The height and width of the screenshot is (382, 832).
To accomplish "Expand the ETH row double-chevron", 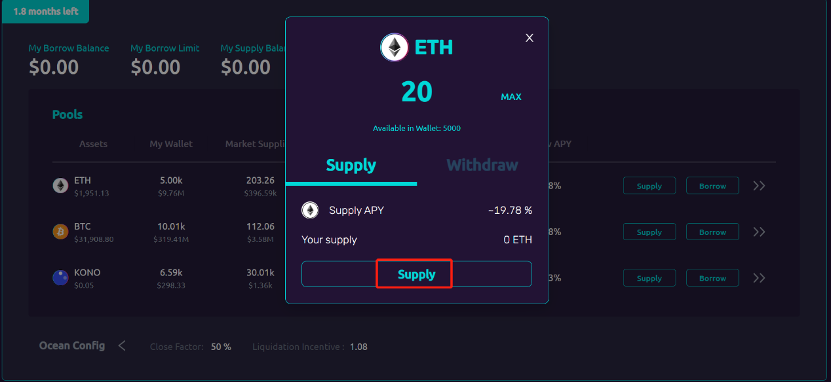I will tap(759, 186).
